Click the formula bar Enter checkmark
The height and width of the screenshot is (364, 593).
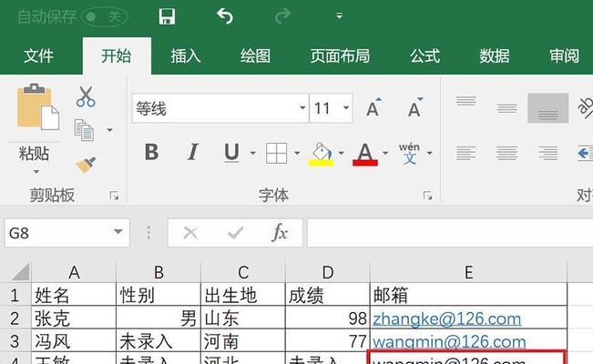point(235,233)
